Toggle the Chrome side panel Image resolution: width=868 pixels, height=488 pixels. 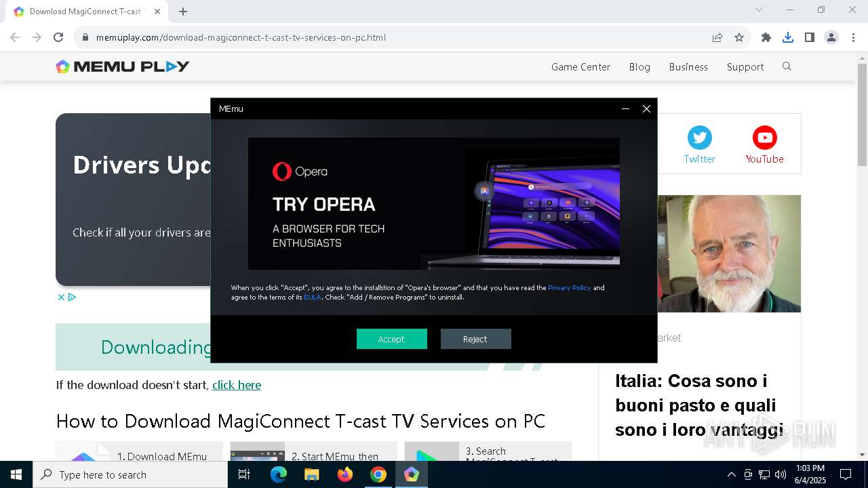810,37
